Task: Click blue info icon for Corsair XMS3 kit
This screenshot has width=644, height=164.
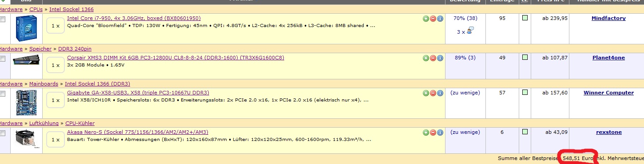Action: coord(440,58)
